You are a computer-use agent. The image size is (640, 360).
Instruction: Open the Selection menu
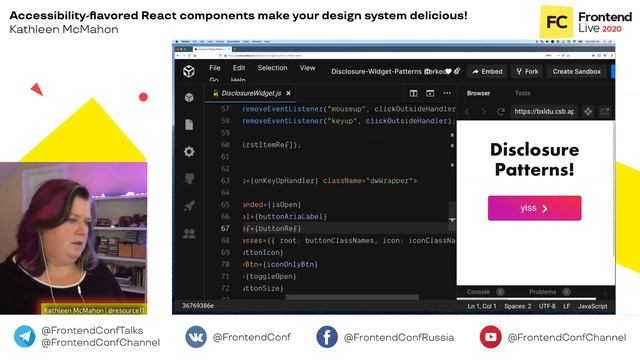[x=272, y=68]
